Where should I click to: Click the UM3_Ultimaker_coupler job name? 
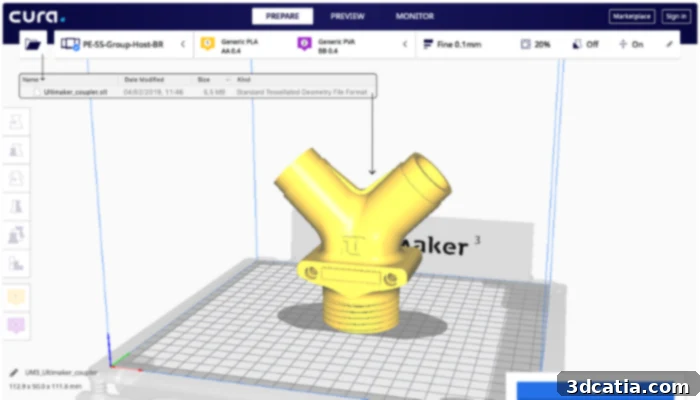tap(61, 372)
